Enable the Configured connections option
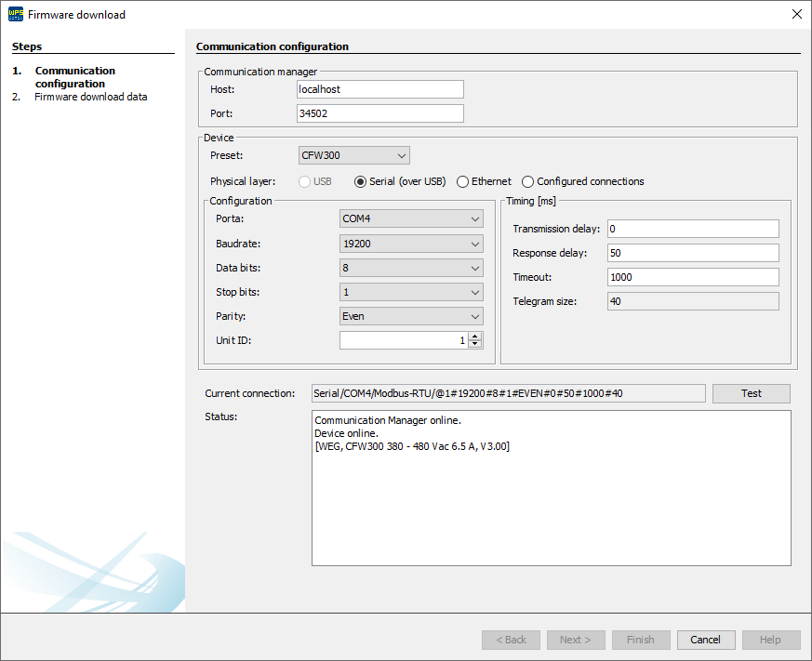The image size is (812, 661). tap(527, 181)
